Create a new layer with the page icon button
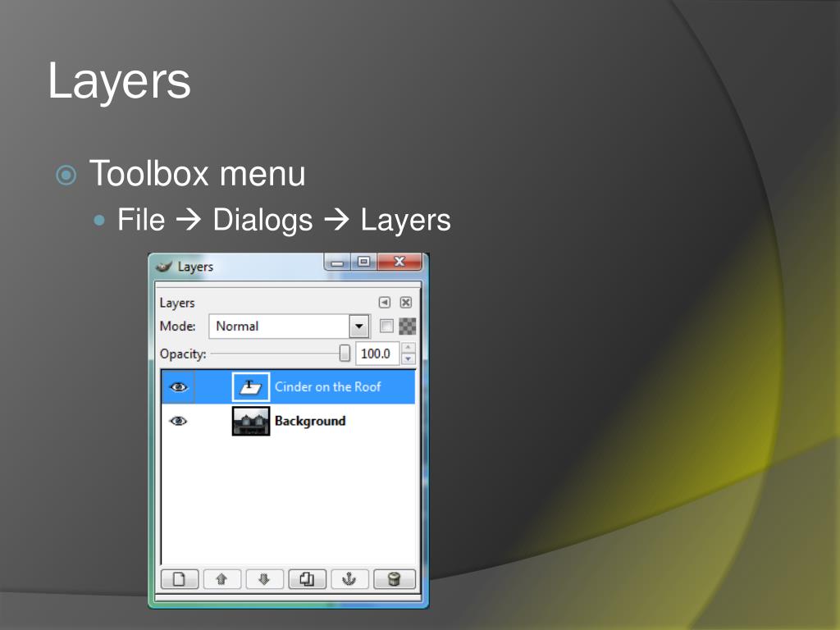 point(180,579)
